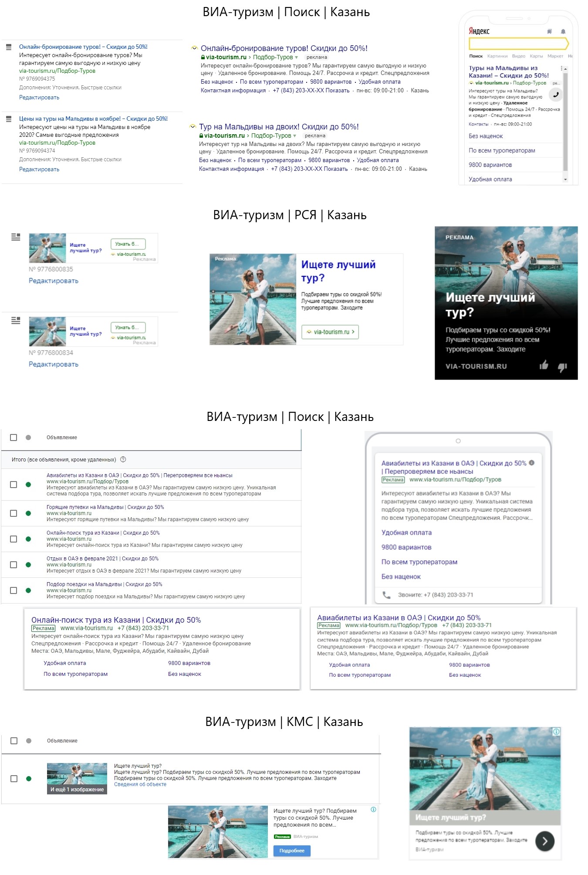Image resolution: width=588 pixels, height=875 pixels.
Task: Click 'Редактировать' under ad № 9769094375
Action: pyautogui.click(x=39, y=98)
